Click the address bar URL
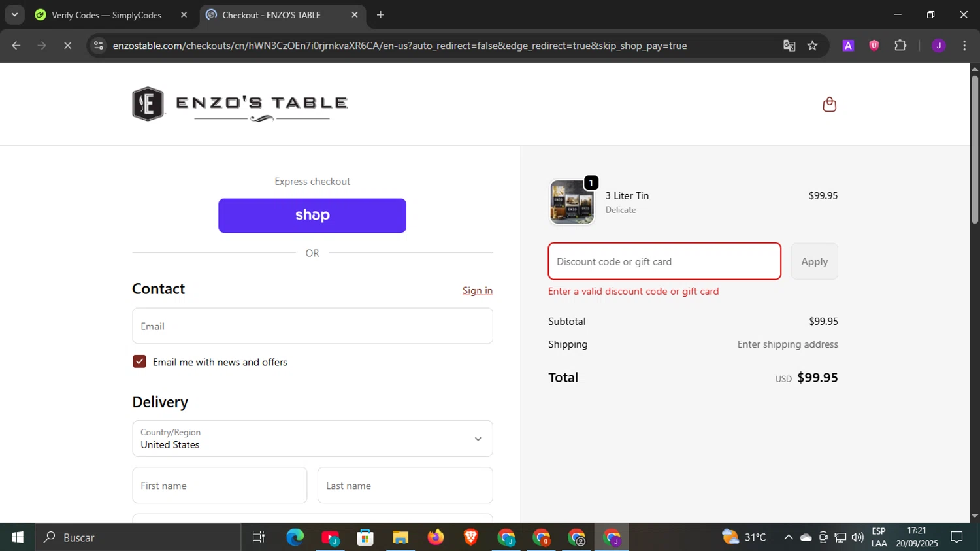Image resolution: width=980 pixels, height=551 pixels. 399,46
